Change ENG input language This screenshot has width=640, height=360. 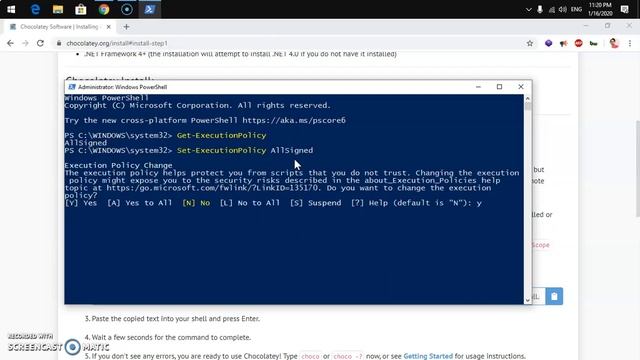tap(576, 9)
